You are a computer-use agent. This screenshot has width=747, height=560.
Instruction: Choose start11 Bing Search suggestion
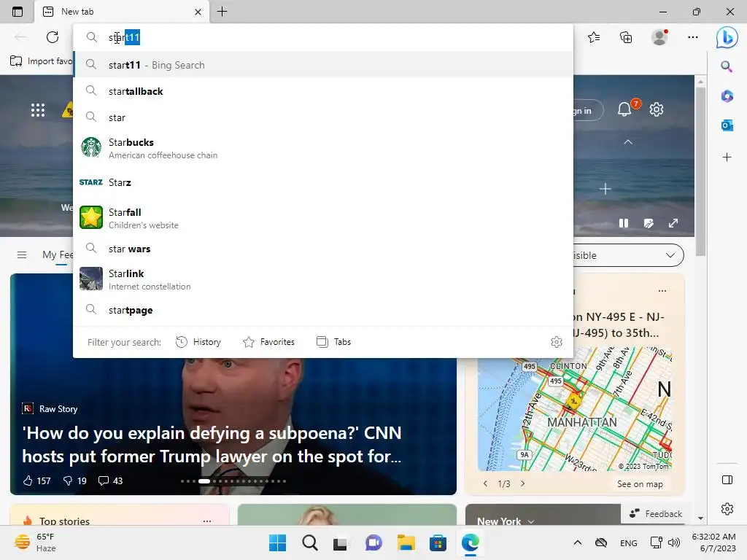pyautogui.click(x=323, y=65)
